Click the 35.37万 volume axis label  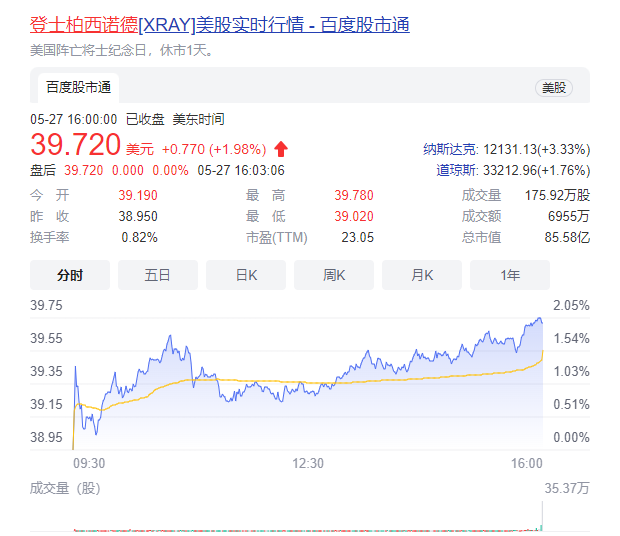tap(567, 488)
